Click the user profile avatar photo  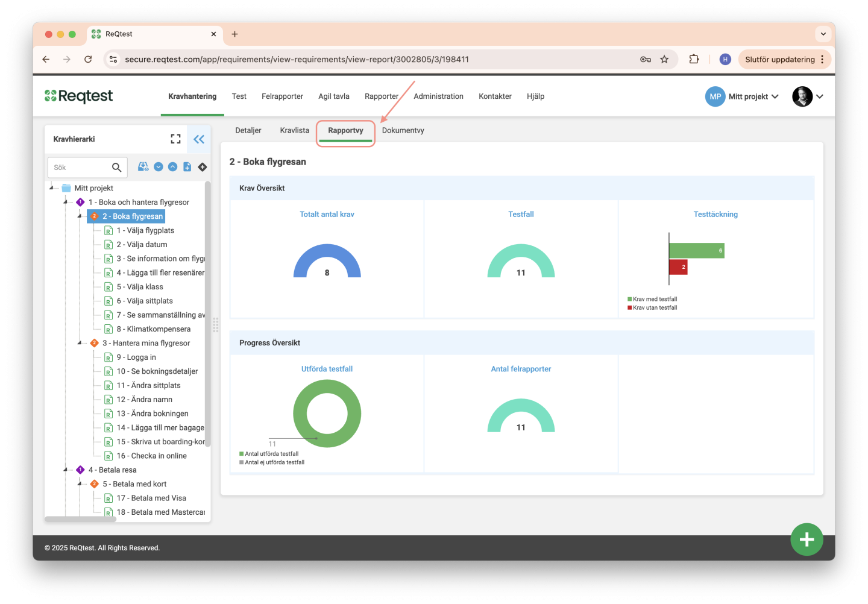coord(802,96)
